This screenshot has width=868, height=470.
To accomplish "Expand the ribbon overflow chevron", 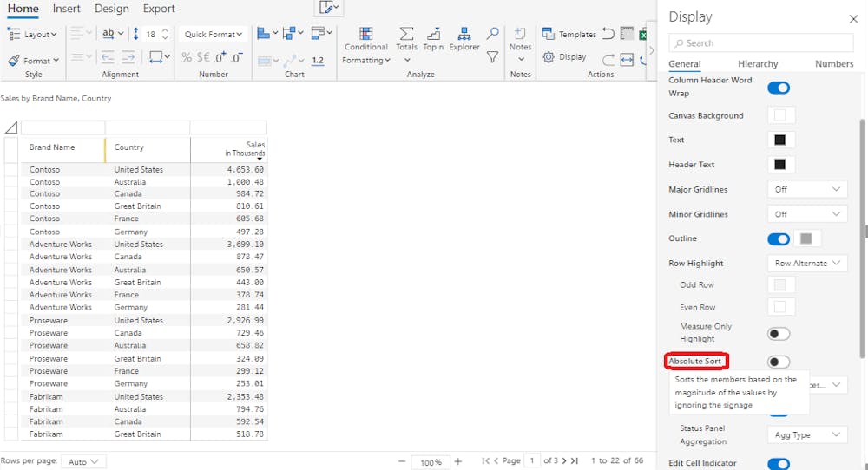I will click(x=652, y=50).
